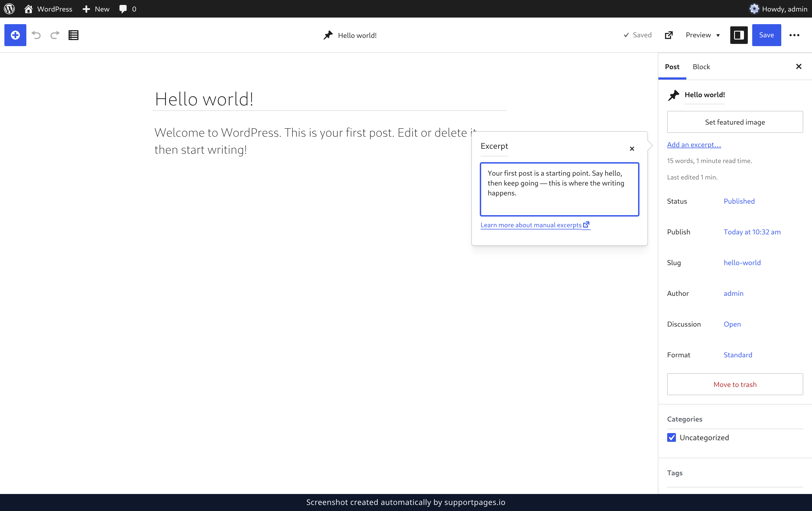Click the Categories panel heading
The image size is (812, 511).
684,419
